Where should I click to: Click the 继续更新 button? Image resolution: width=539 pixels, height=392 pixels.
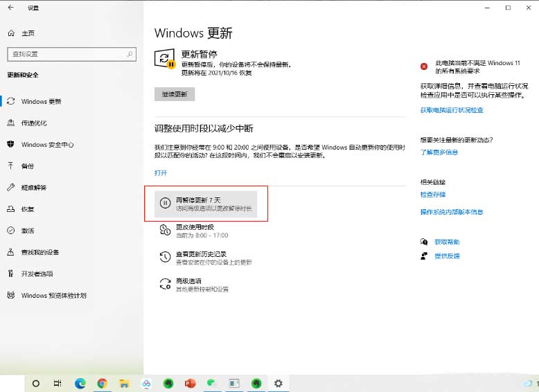coord(175,94)
